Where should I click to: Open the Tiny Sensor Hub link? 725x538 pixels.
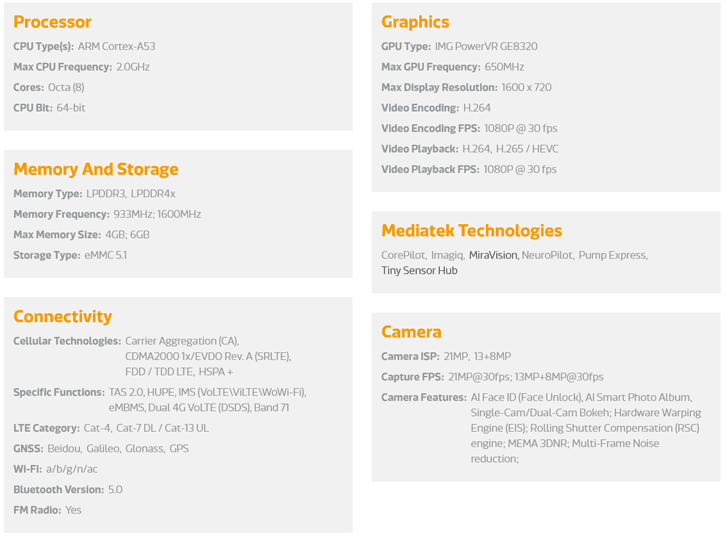pos(419,270)
